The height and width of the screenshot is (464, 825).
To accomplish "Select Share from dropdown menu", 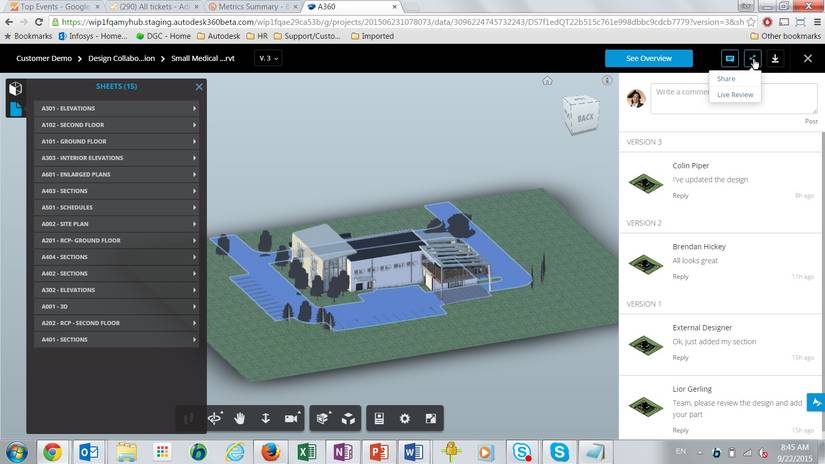I will coord(726,79).
